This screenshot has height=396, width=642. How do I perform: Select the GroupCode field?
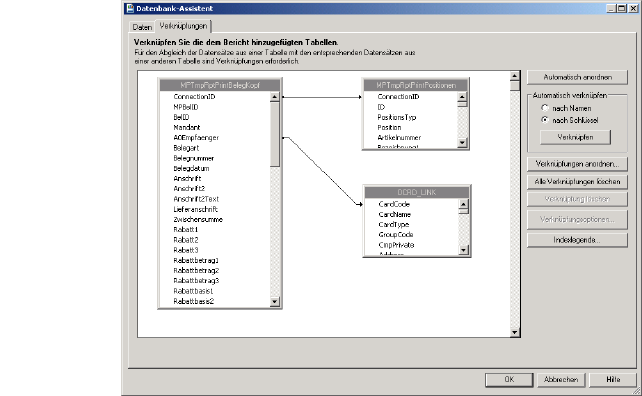tap(396, 235)
